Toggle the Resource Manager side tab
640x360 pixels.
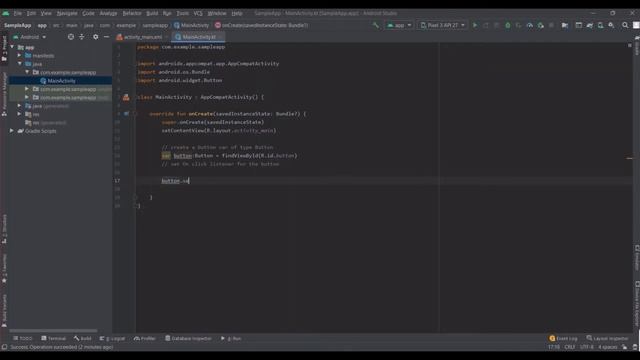click(4, 95)
